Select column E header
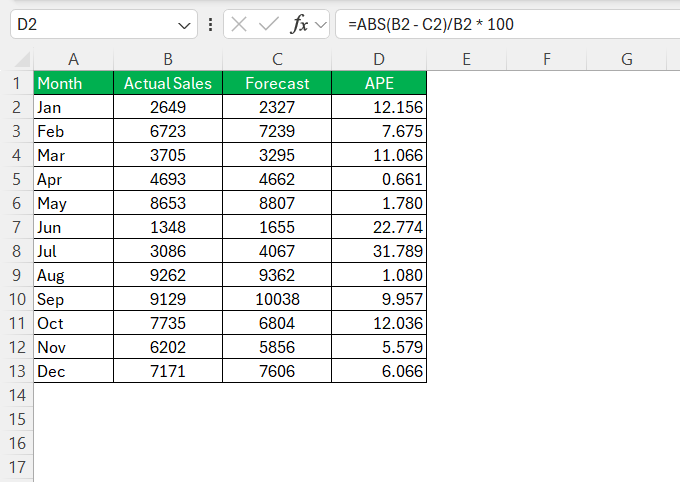 pos(466,59)
